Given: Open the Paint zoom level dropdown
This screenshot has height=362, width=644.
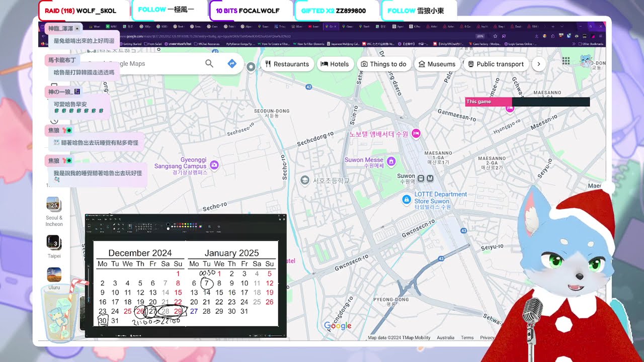Looking at the screenshot, I should pos(257,335).
